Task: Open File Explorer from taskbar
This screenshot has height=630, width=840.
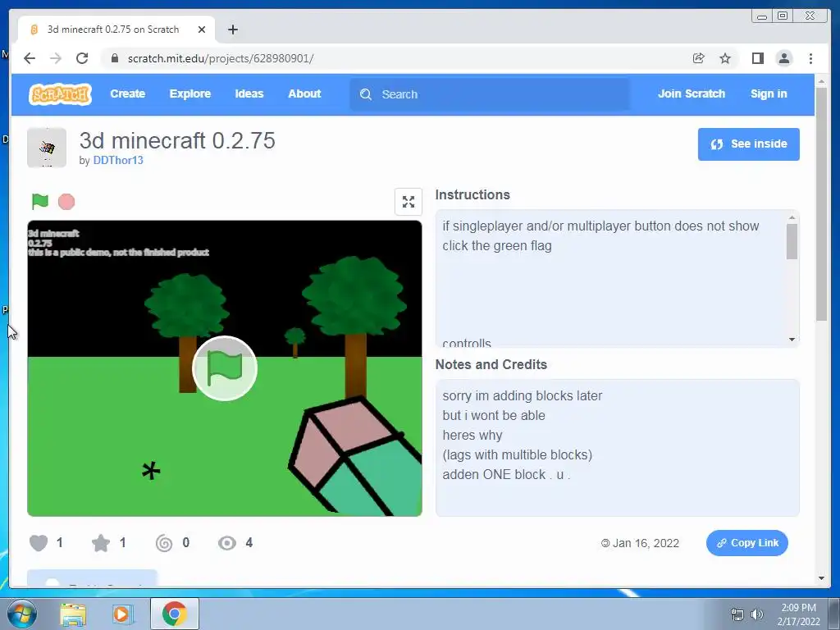Action: [x=73, y=614]
